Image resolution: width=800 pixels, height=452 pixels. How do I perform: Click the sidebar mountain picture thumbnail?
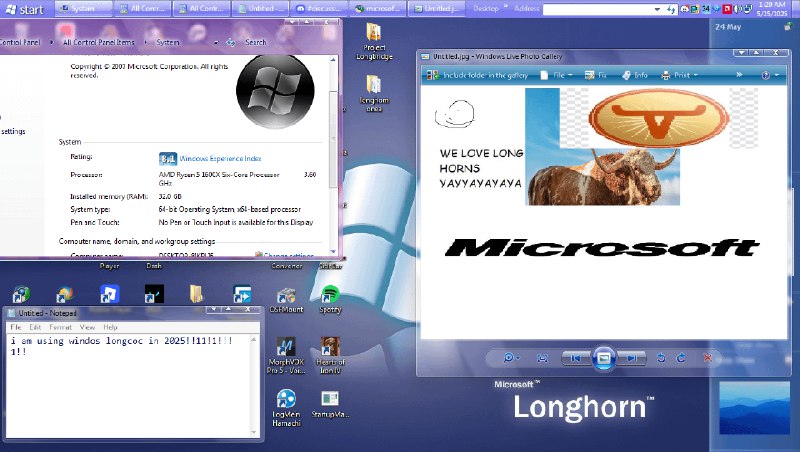coord(754,409)
